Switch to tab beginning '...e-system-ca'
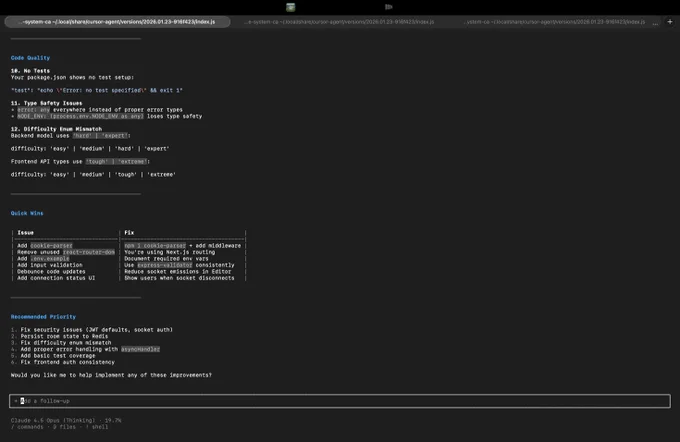The height and width of the screenshot is (442, 680). point(339,22)
